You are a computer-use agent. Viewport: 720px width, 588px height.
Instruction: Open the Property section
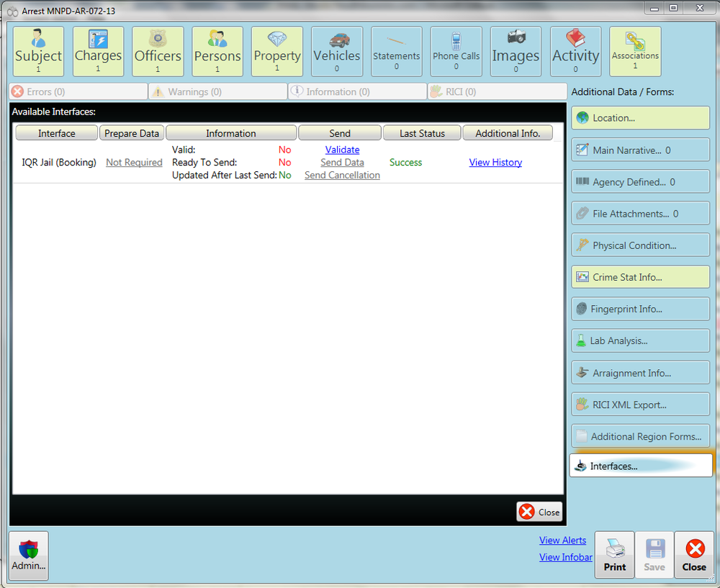(276, 51)
